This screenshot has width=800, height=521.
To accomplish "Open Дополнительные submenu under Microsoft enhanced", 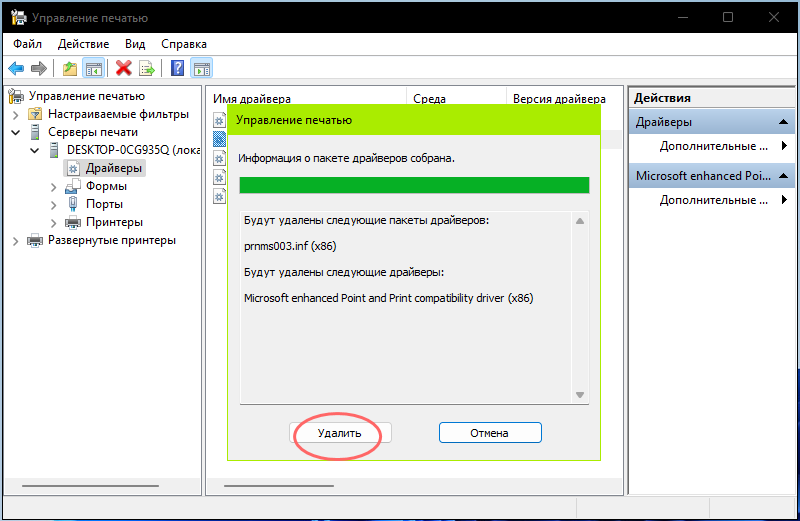I will (713, 200).
